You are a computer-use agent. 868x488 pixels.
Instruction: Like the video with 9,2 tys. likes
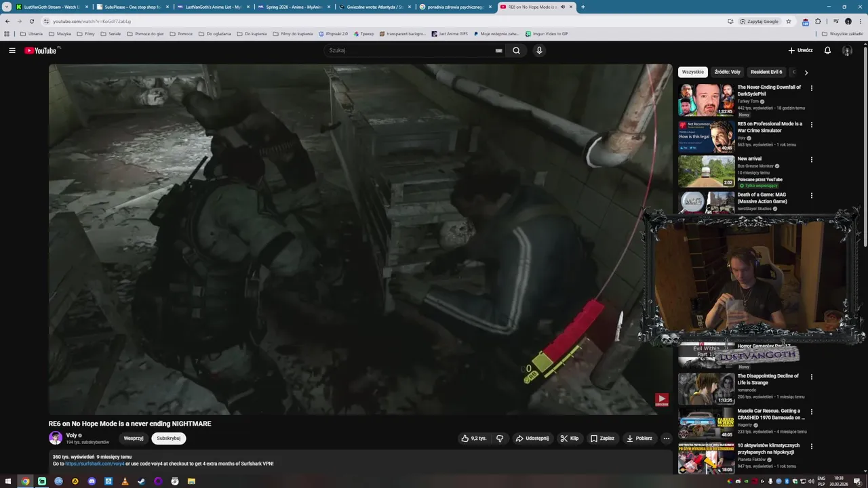click(x=474, y=439)
